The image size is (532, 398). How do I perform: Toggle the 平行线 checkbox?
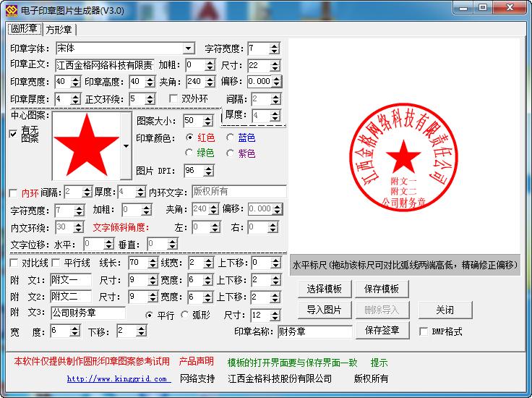click(56, 263)
